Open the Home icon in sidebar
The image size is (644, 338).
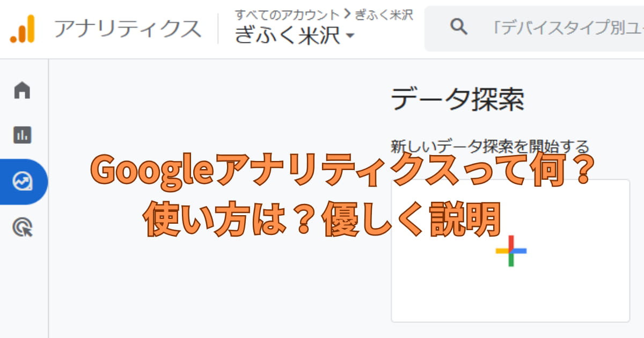point(22,90)
